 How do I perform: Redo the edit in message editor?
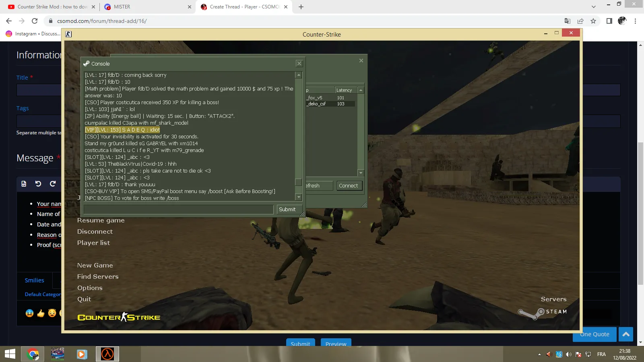pyautogui.click(x=52, y=183)
